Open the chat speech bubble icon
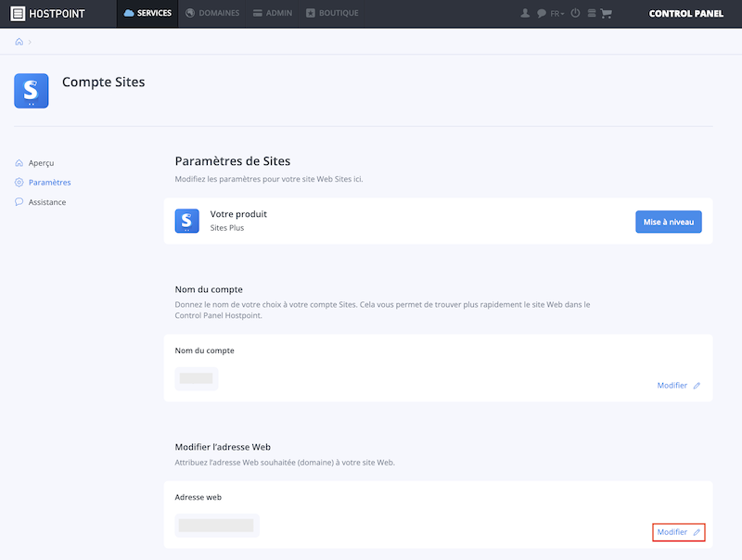Screen dimensions: 742x560 pyautogui.click(x=542, y=13)
